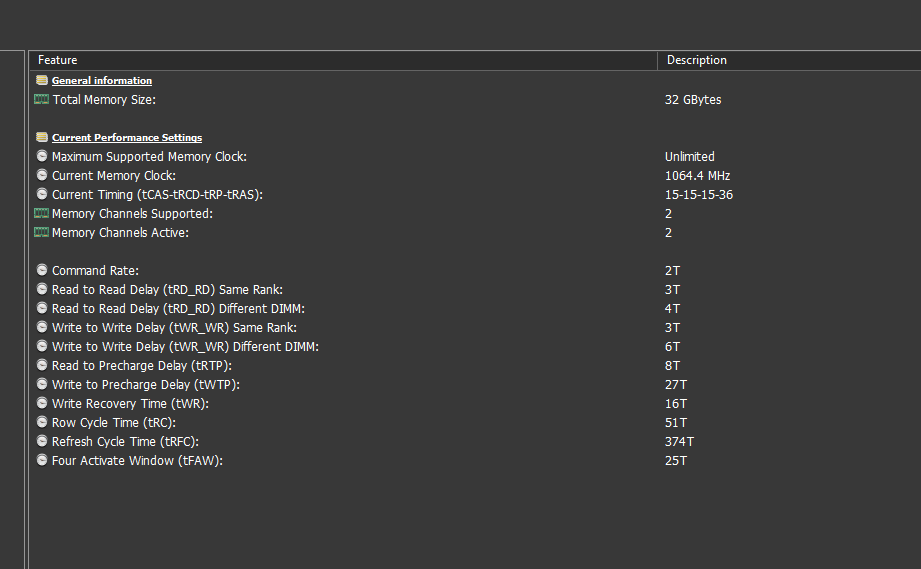Screen dimensions: 921x569
Task: Click the Command Rate row icon
Action: [x=42, y=271]
